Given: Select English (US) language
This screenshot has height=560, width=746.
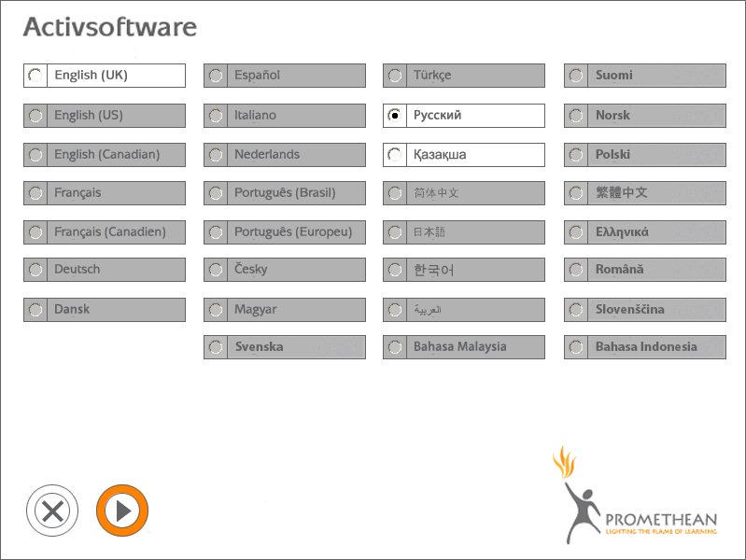Looking at the screenshot, I should tap(104, 116).
